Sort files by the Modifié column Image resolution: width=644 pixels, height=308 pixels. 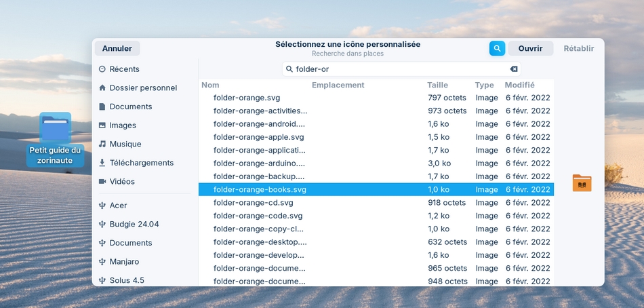(x=519, y=85)
